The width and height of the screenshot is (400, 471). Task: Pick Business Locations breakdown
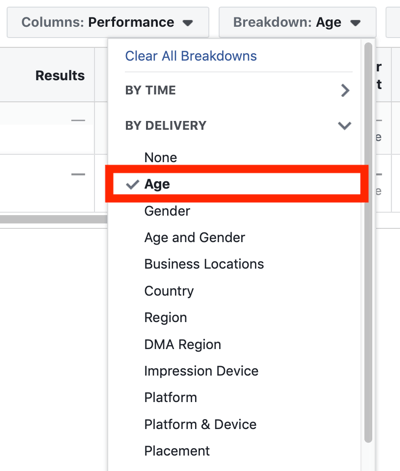click(x=204, y=264)
